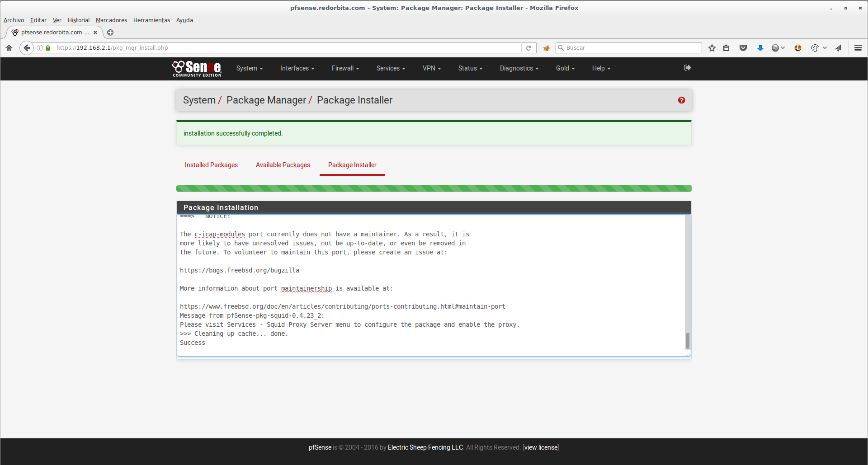The height and width of the screenshot is (465, 868).
Task: Open the Firefox hamburger menu
Action: pyautogui.click(x=858, y=48)
